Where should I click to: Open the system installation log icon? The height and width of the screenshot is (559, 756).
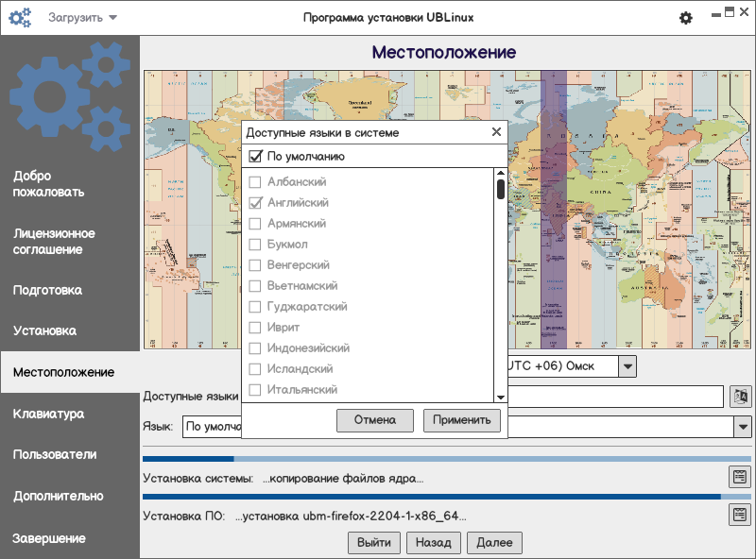coord(739,476)
